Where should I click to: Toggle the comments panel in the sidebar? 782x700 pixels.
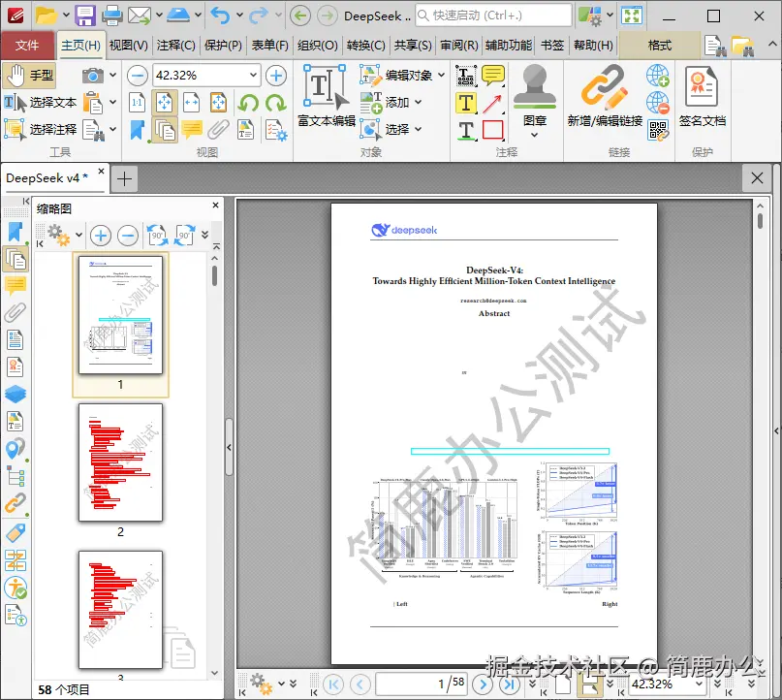16,286
